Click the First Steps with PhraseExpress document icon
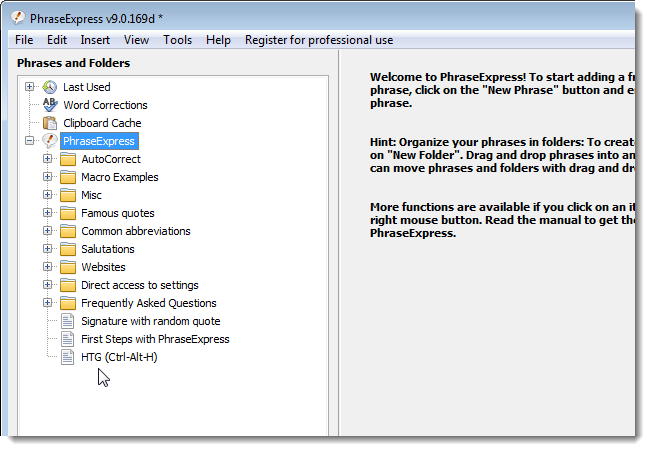The image size is (650, 451). 68,339
